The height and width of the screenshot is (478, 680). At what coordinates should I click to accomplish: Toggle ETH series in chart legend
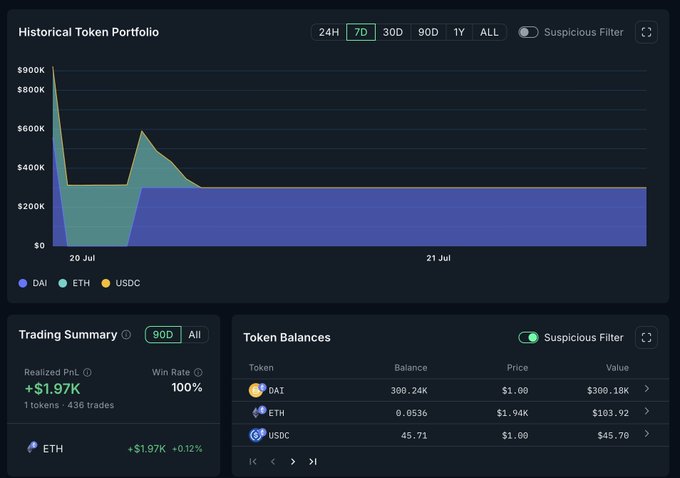[x=74, y=283]
